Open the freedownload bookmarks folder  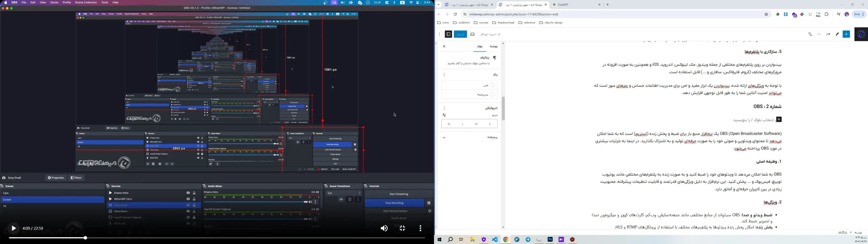click(x=504, y=23)
